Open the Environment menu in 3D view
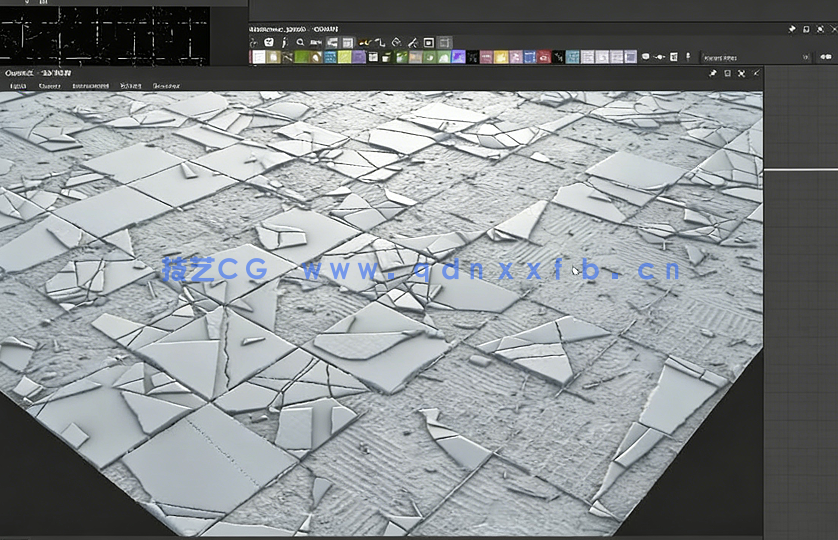Screen dimensions: 838x540 tap(90, 86)
